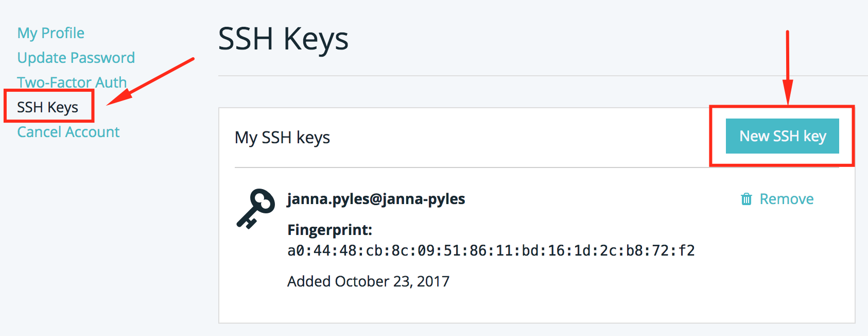Go to the Update Password page
Image resolution: width=868 pixels, height=336 pixels.
point(76,57)
